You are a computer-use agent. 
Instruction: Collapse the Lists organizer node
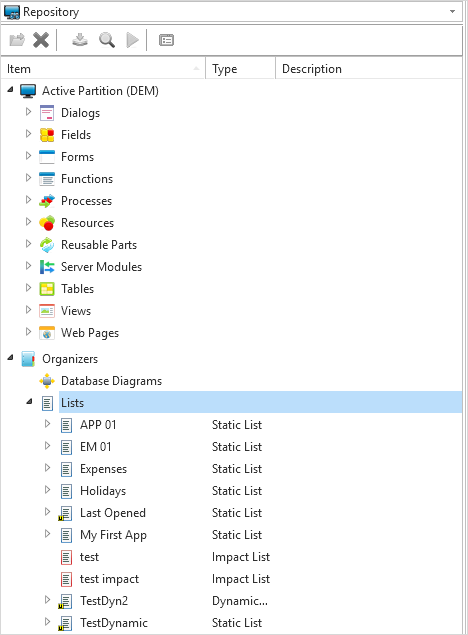point(29,401)
